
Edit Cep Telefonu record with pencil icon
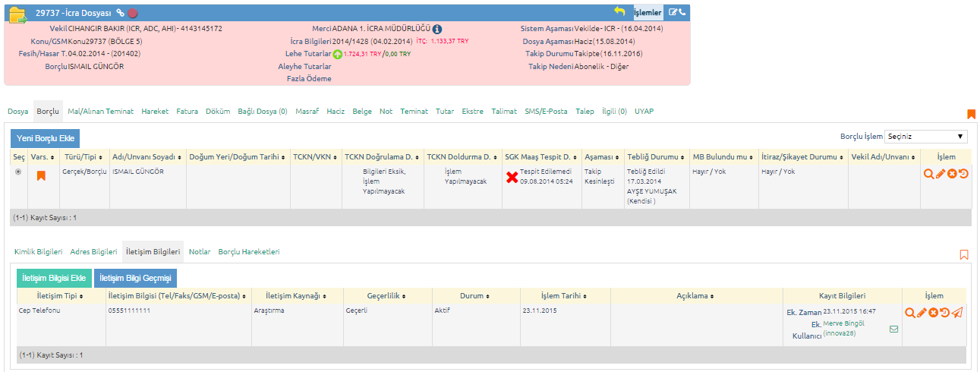922,312
